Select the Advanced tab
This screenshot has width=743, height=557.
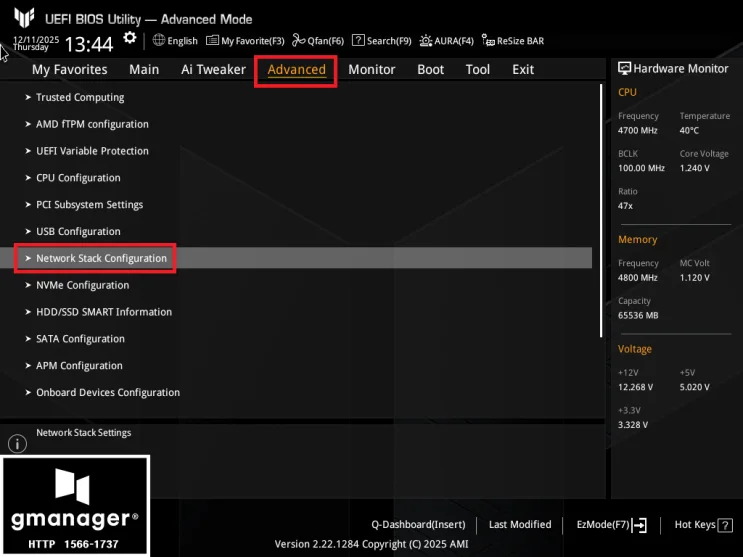297,70
